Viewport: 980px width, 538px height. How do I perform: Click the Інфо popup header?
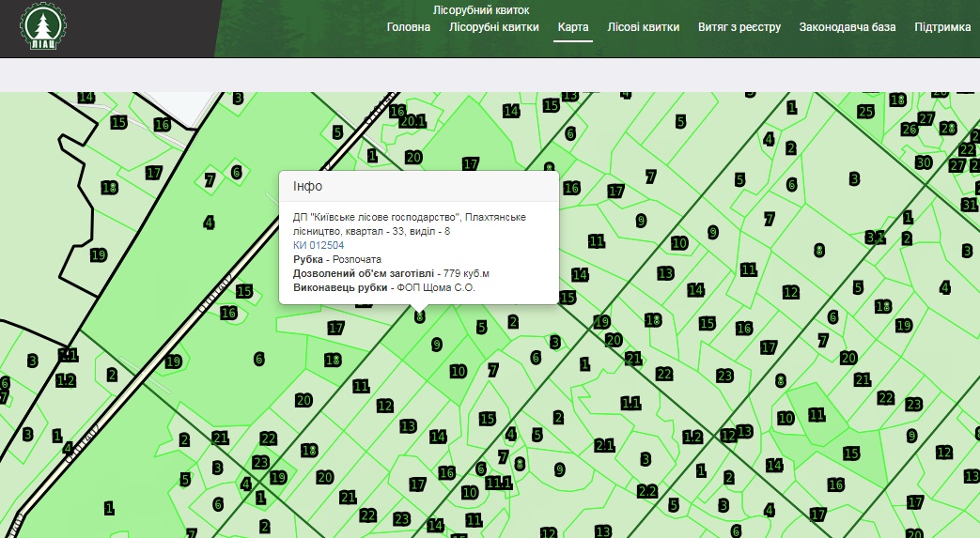point(419,186)
